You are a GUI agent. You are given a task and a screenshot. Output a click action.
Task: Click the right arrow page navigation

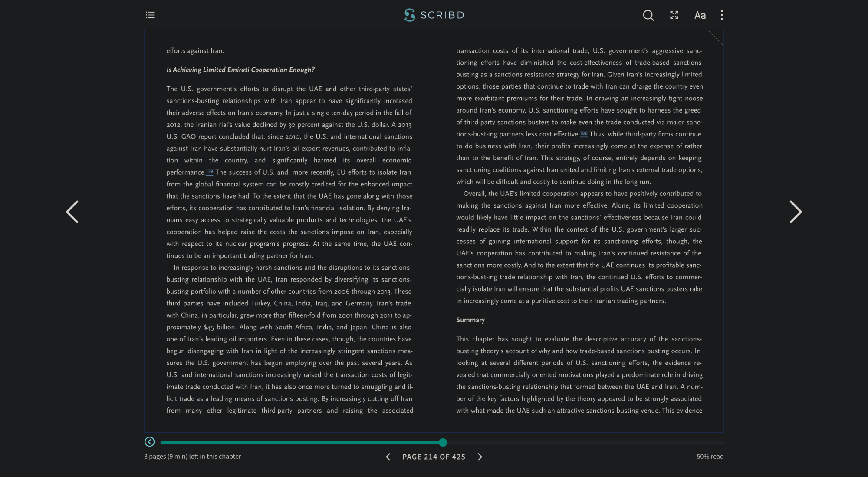click(480, 457)
